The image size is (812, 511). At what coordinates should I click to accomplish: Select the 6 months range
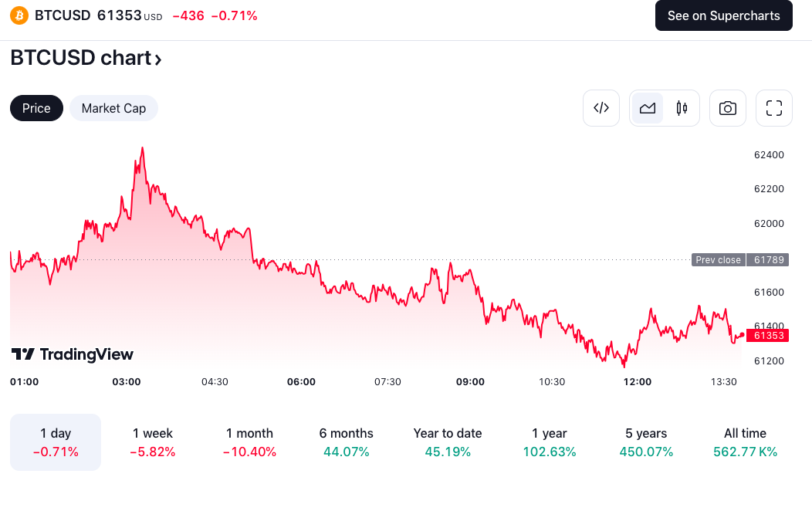346,442
